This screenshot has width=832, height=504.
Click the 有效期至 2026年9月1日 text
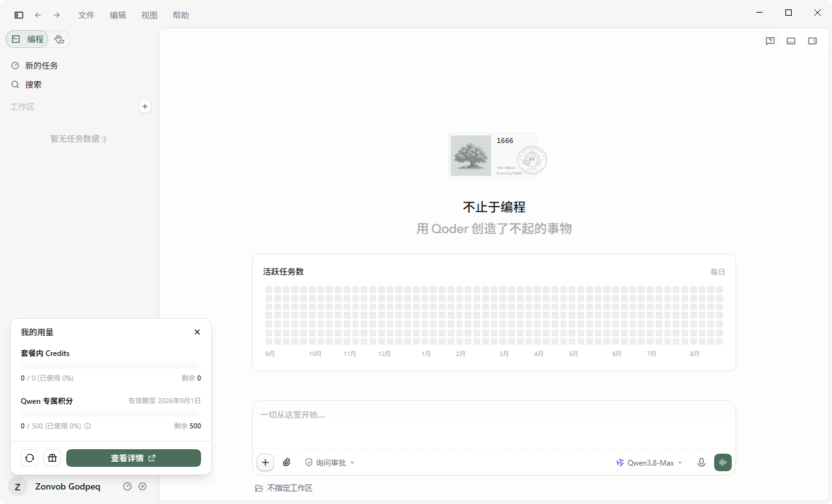(165, 401)
